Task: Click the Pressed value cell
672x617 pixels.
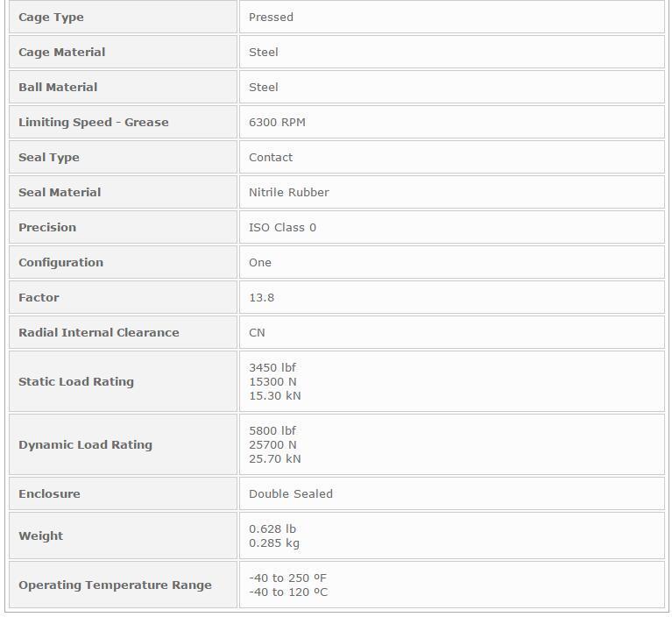Action: [272, 18]
